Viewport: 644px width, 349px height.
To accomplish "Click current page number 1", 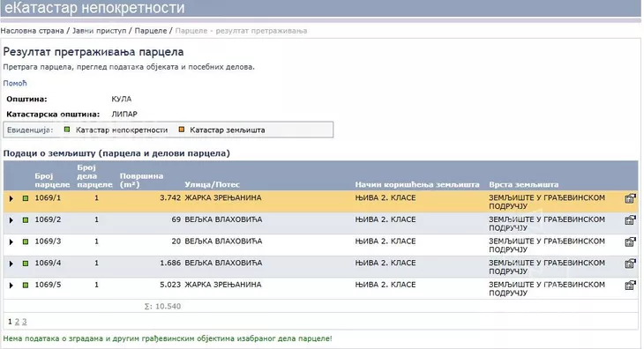I will tap(10, 322).
